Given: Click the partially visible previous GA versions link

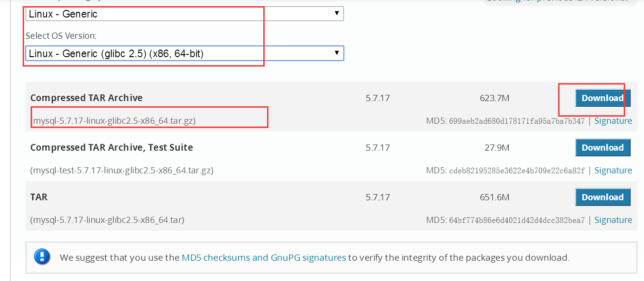Looking at the screenshot, I should [557, 1].
